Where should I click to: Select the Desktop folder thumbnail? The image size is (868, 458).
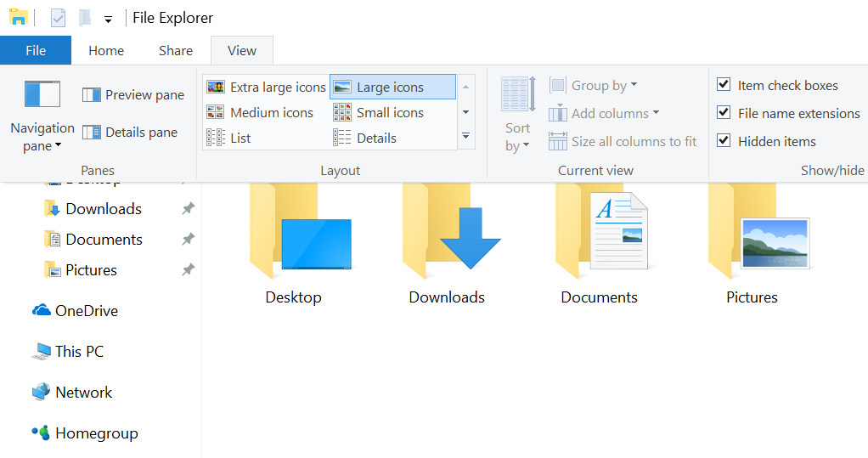(300, 231)
